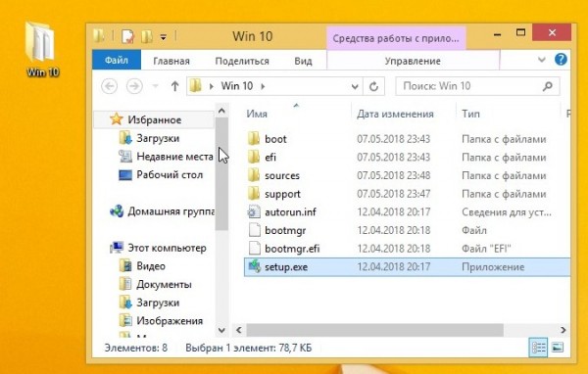Switch to the Главная ribbon tab
This screenshot has height=374, width=588.
(x=171, y=61)
